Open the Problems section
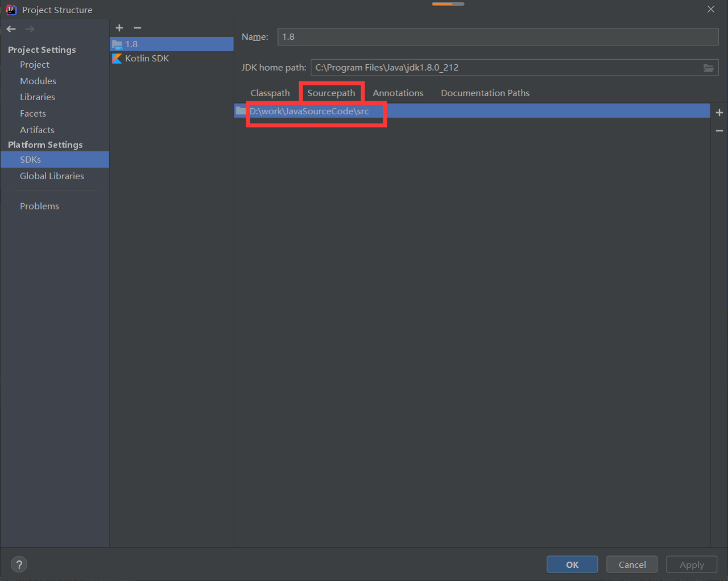This screenshot has height=581, width=728. (x=39, y=207)
